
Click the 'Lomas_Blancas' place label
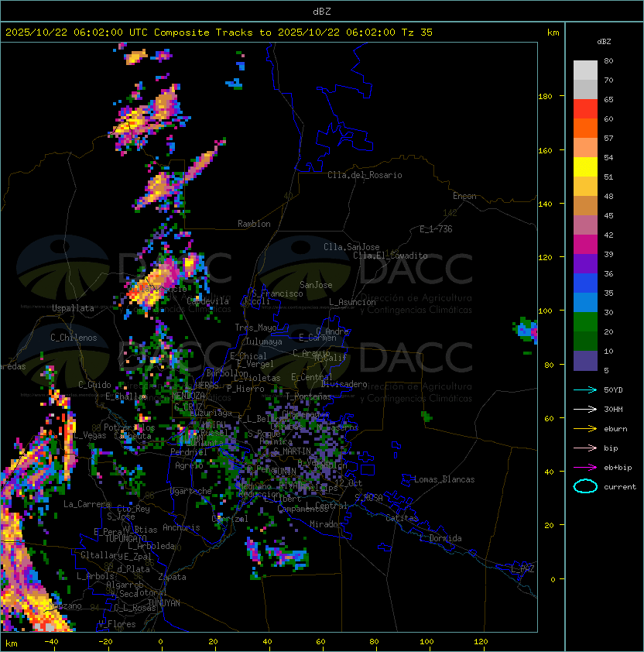click(x=444, y=479)
